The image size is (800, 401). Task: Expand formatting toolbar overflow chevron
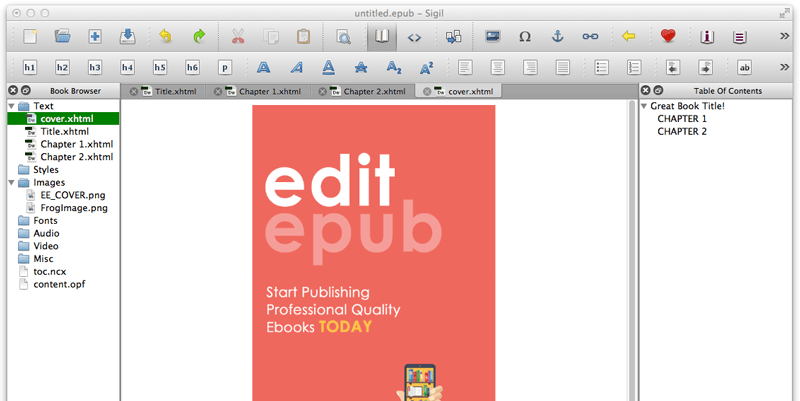tap(784, 67)
